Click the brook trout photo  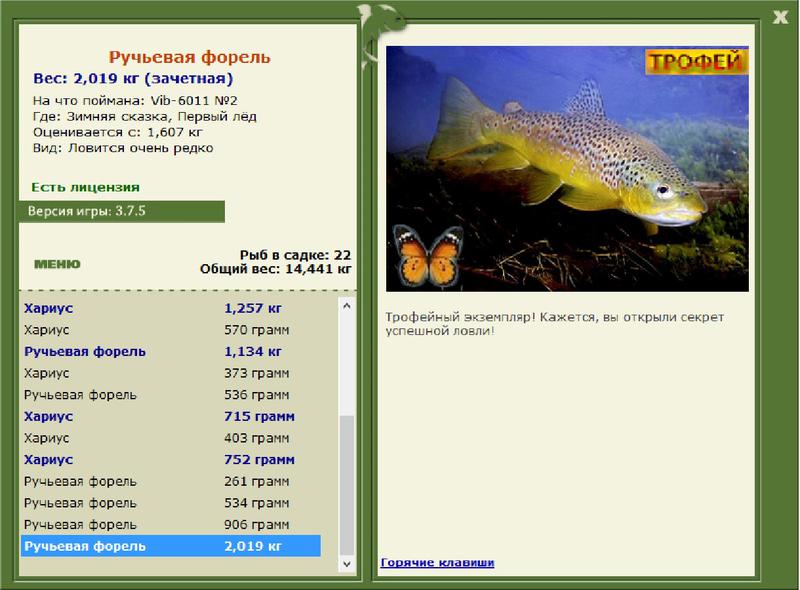[x=567, y=169]
